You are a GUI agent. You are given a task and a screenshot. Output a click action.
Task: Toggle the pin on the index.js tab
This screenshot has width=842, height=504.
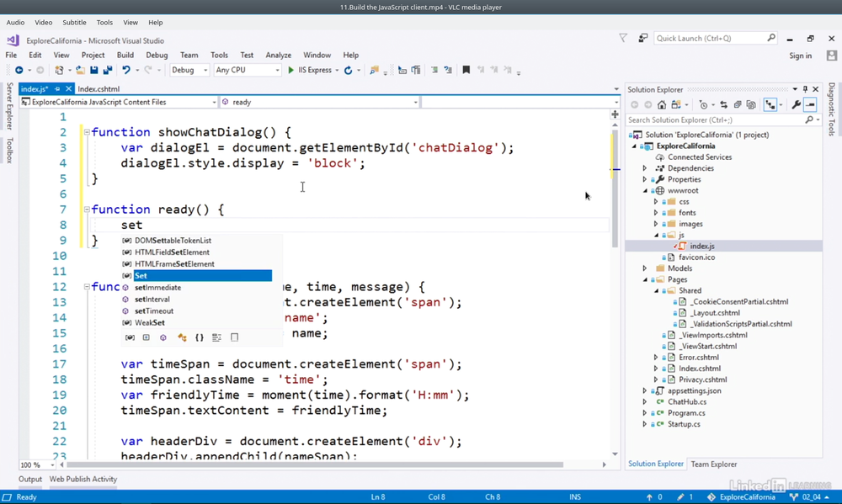pyautogui.click(x=57, y=89)
